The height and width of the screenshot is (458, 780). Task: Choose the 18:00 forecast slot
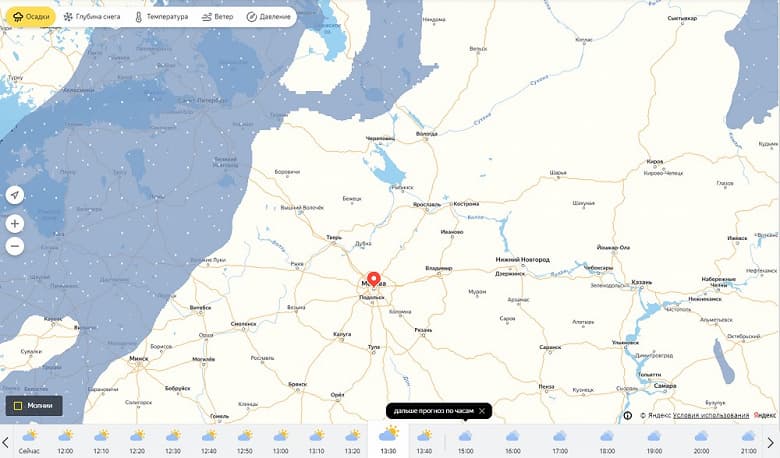(x=607, y=440)
